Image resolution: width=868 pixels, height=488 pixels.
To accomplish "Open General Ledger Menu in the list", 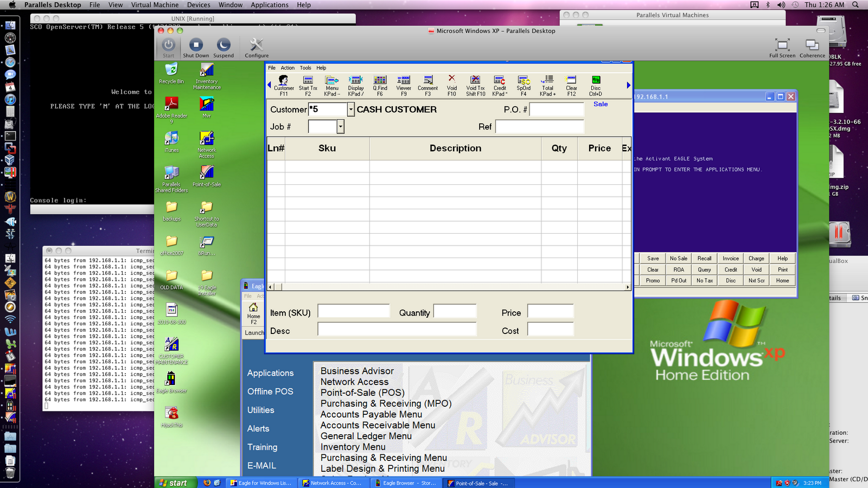I will pyautogui.click(x=366, y=436).
